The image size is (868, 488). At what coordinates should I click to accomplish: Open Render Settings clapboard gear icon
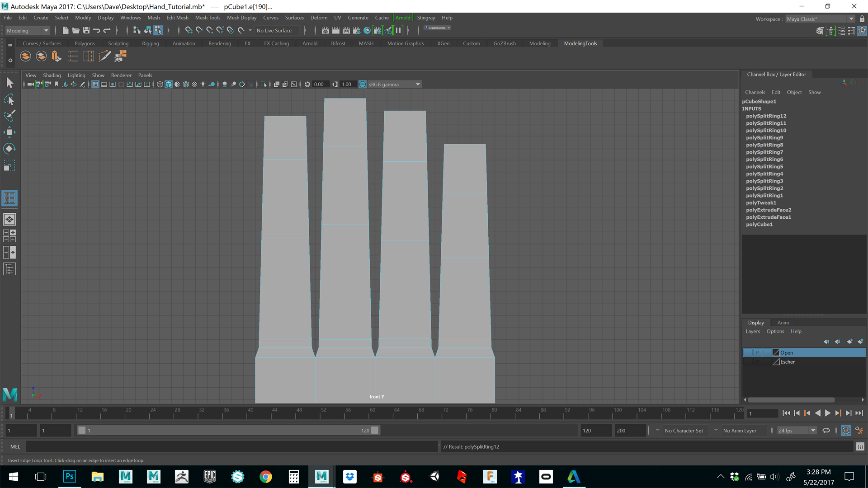coord(357,30)
